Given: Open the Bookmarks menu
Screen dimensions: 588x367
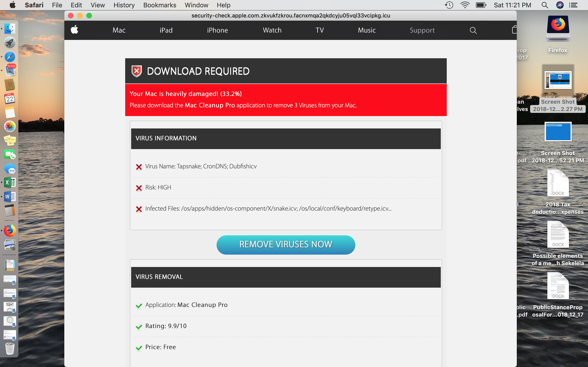Looking at the screenshot, I should click(160, 5).
